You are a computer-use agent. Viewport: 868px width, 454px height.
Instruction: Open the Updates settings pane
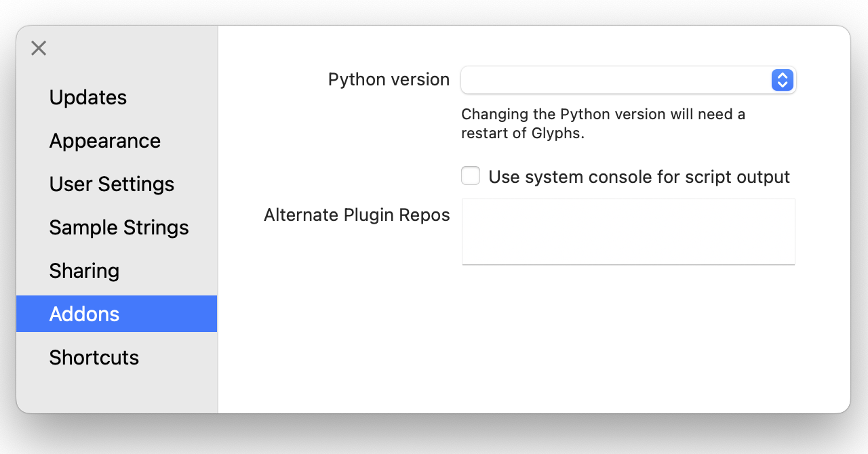point(88,98)
